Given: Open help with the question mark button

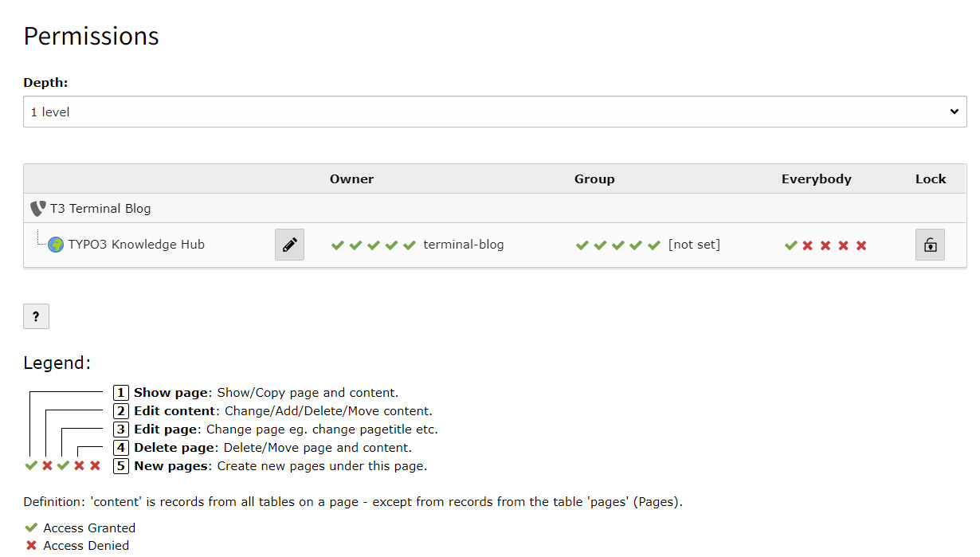Looking at the screenshot, I should pos(36,316).
